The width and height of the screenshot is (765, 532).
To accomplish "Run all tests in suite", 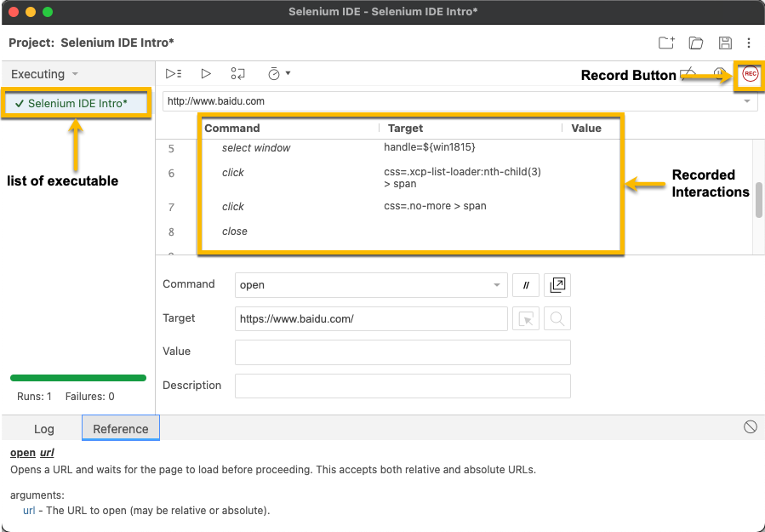I will (x=174, y=74).
